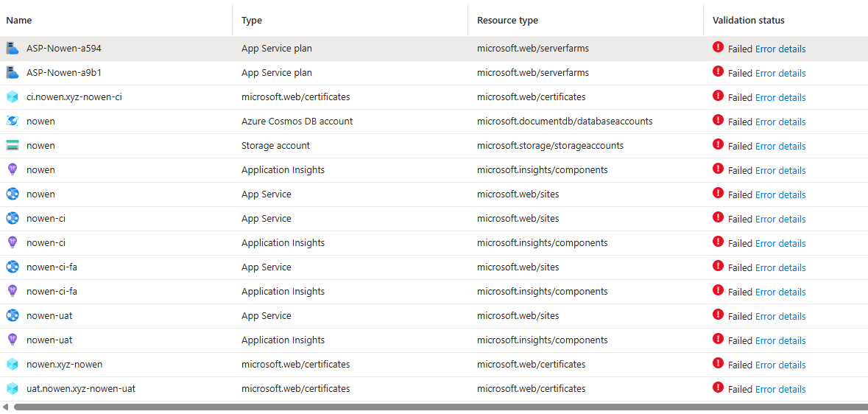This screenshot has width=868, height=414.
Task: Click microsoft.insights/components in the nowen-uat row
Action: pyautogui.click(x=543, y=340)
